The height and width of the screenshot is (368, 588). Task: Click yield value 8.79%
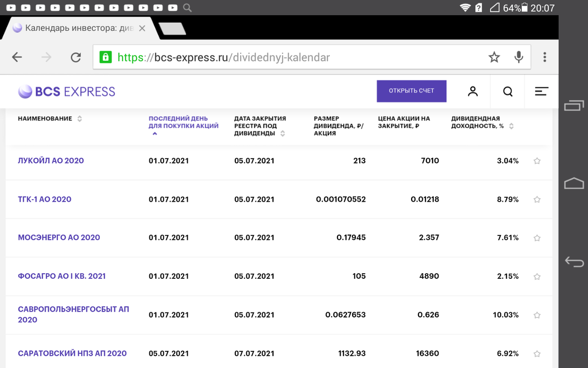point(508,199)
